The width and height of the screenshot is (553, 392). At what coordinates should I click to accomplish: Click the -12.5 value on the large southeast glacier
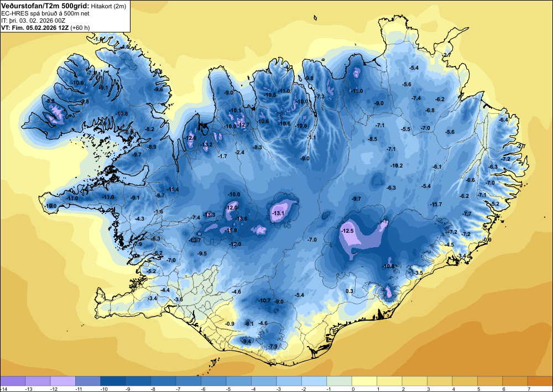click(347, 231)
